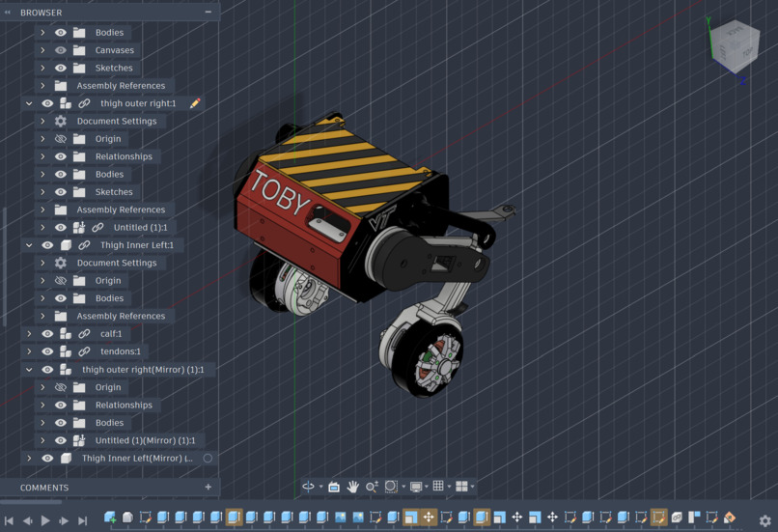Expand the Canvases folder
Screen dimensions: 778x532
(42, 50)
